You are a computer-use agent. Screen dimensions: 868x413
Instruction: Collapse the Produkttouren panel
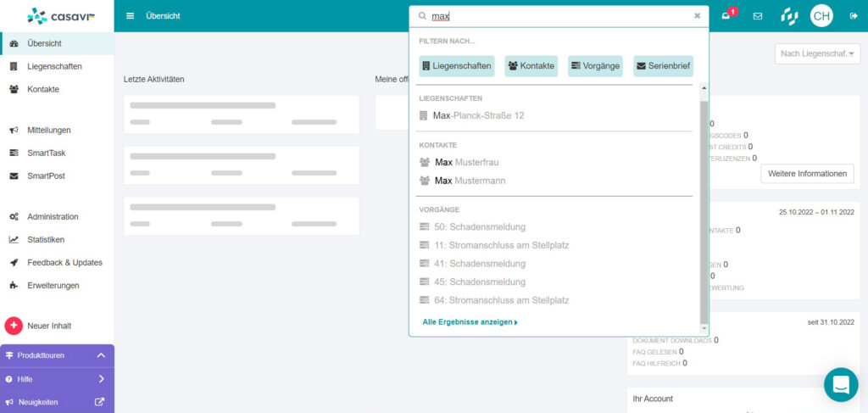101,355
